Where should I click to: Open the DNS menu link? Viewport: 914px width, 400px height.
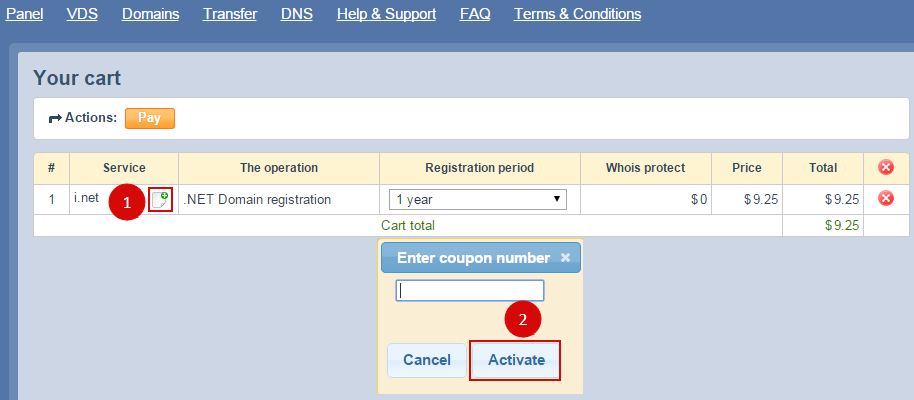click(x=297, y=14)
